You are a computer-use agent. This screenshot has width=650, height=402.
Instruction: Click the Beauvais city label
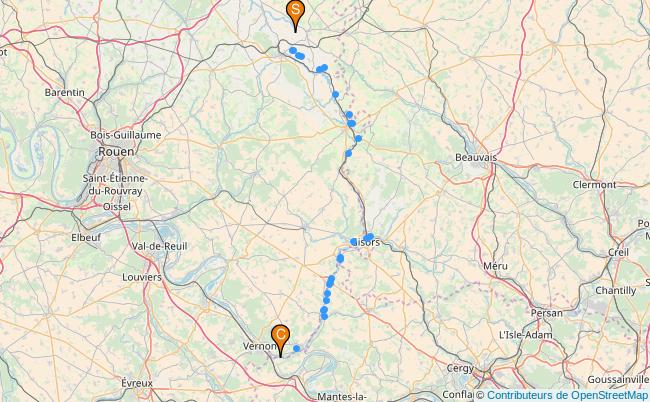pos(476,157)
